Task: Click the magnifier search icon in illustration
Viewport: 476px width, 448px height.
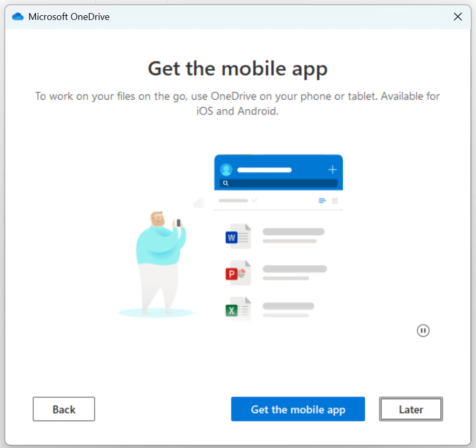Action: 226,183
